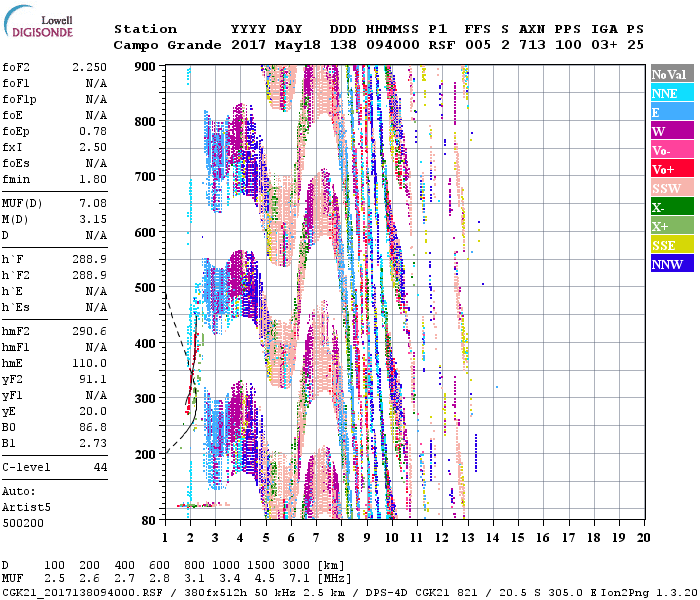Image resolution: width=700 pixels, height=600 pixels.
Task: Pick the NNW blue legend swatch
Action: [671, 264]
